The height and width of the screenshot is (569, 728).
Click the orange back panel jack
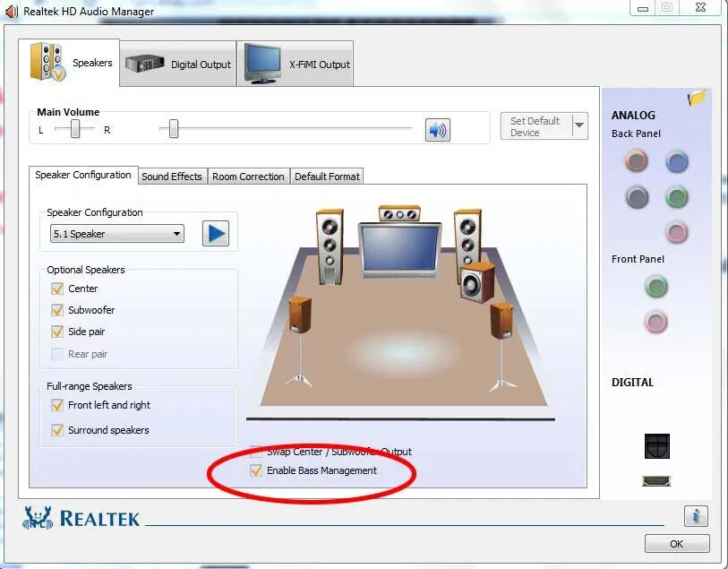pos(636,161)
